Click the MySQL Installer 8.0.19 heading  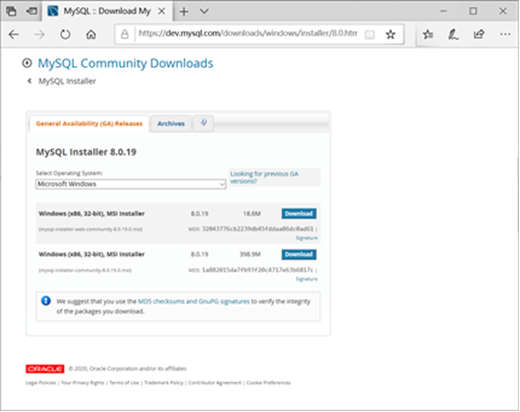point(86,152)
